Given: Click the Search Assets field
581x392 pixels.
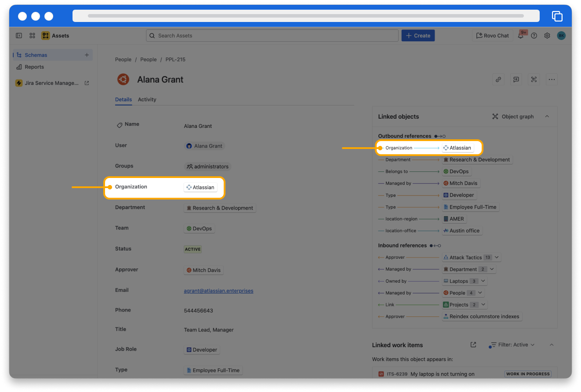Looking at the screenshot, I should click(x=272, y=36).
